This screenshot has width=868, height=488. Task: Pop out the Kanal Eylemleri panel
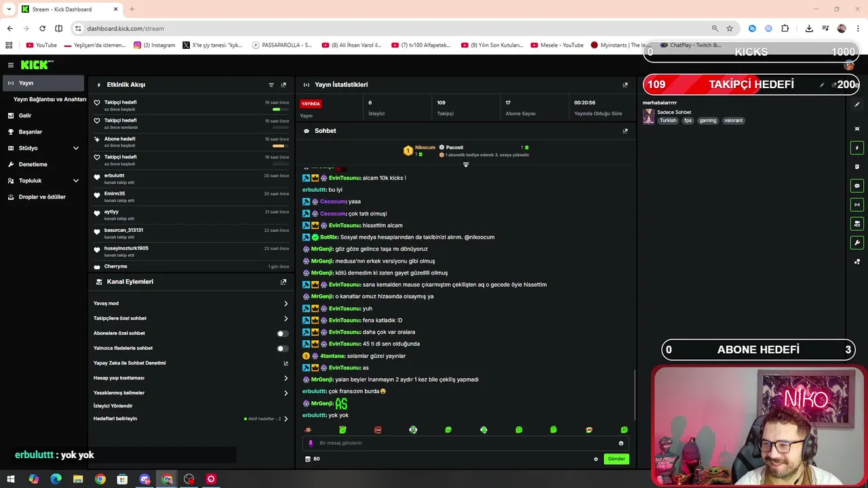click(283, 282)
